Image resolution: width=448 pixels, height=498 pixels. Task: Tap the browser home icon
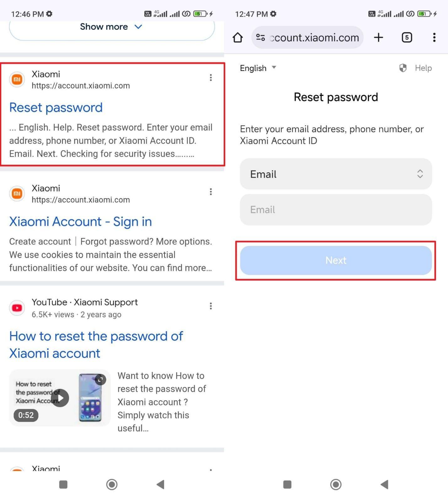237,38
